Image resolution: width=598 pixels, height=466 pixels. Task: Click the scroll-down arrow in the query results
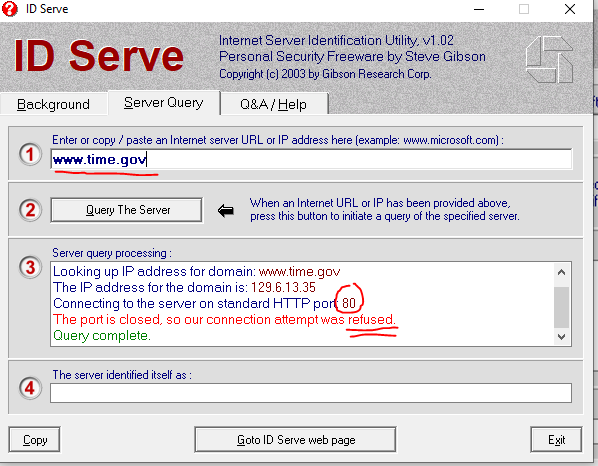point(561,337)
